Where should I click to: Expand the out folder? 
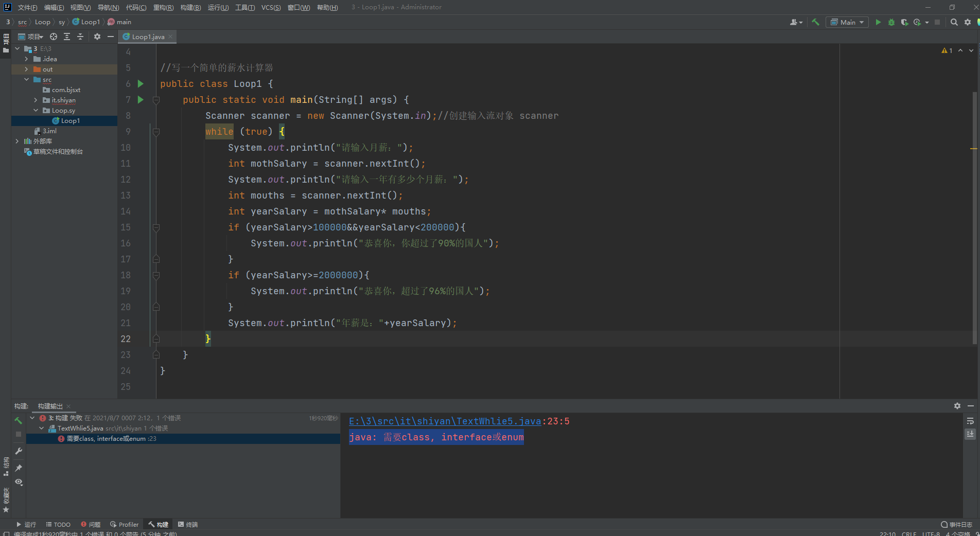point(26,69)
